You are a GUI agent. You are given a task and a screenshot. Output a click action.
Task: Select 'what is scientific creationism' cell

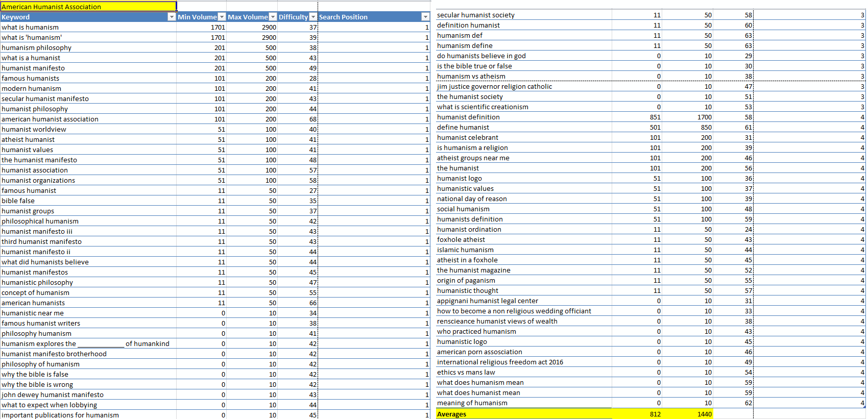(523, 107)
